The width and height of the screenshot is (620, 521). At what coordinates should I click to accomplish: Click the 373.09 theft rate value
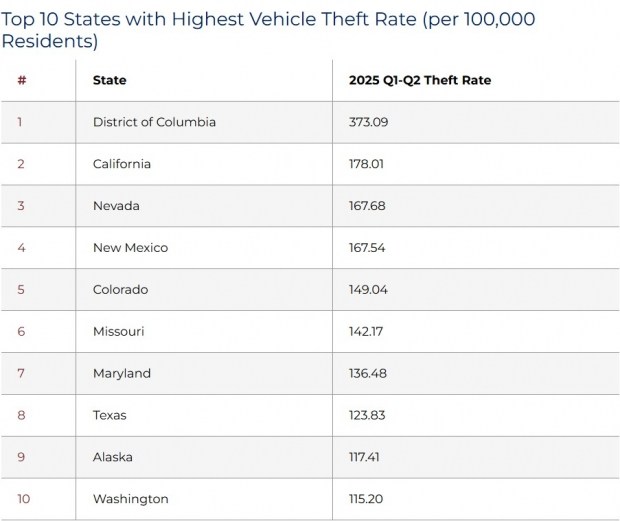coord(368,122)
